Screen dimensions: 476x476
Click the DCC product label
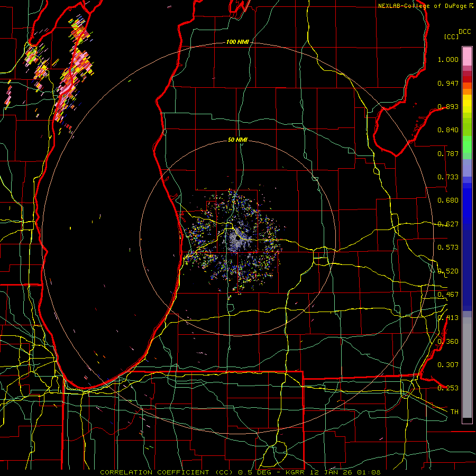click(465, 32)
